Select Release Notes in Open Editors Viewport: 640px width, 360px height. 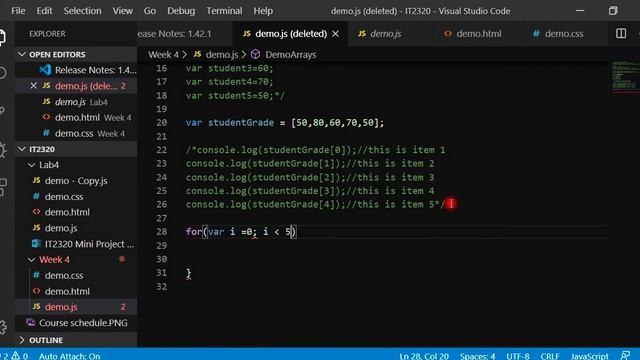76,70
